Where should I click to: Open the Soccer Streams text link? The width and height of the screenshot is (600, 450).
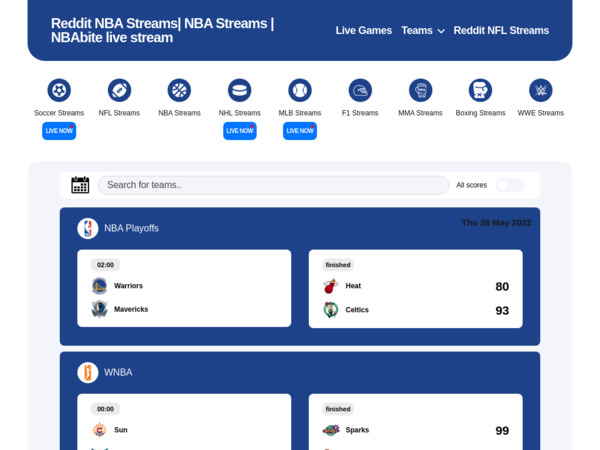coord(59,113)
